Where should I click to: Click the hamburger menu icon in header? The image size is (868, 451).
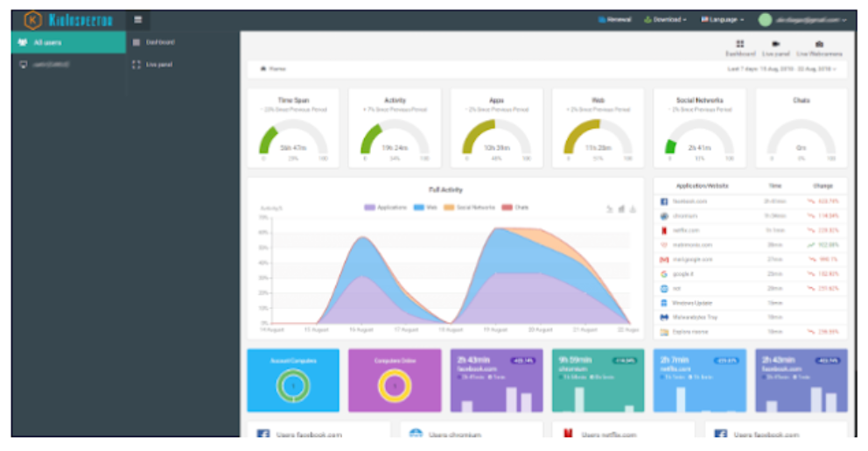[x=138, y=19]
